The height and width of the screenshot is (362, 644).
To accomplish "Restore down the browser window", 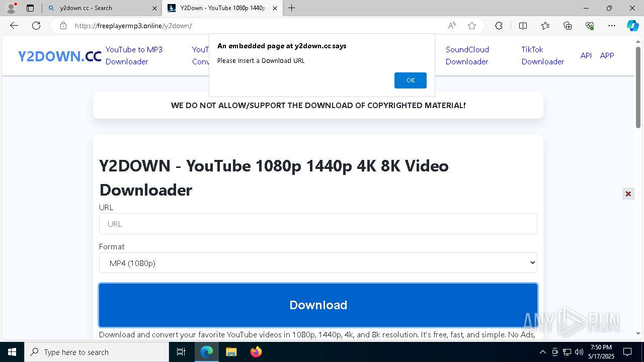I will [x=609, y=8].
